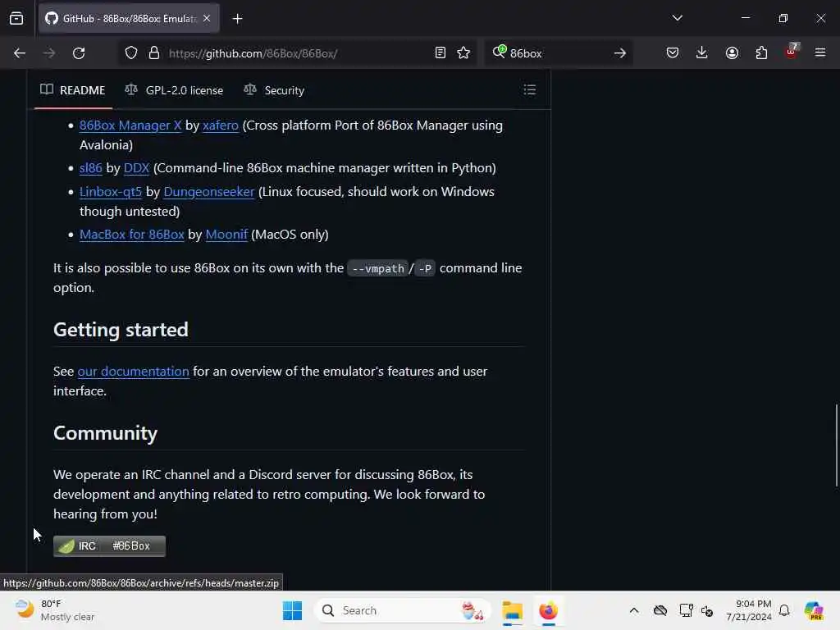840x630 pixels.
Task: Click the muted volume tray icon
Action: 707,610
